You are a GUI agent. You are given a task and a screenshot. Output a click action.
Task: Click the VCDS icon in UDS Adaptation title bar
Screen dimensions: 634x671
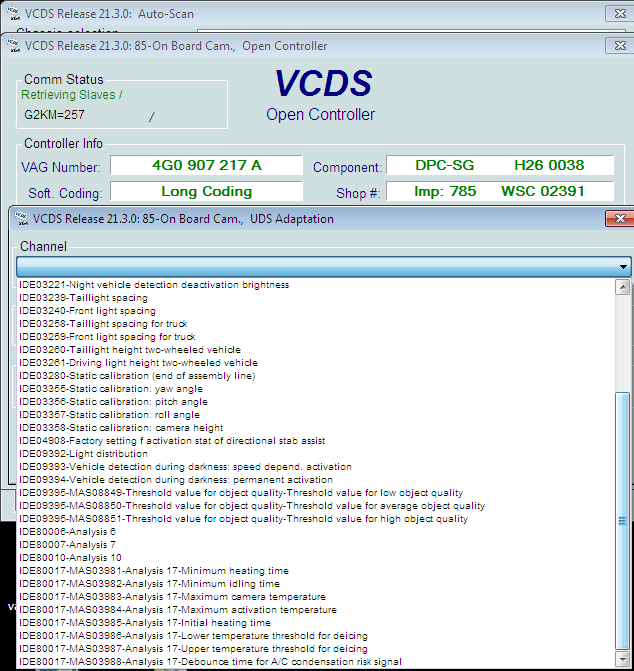point(21,219)
